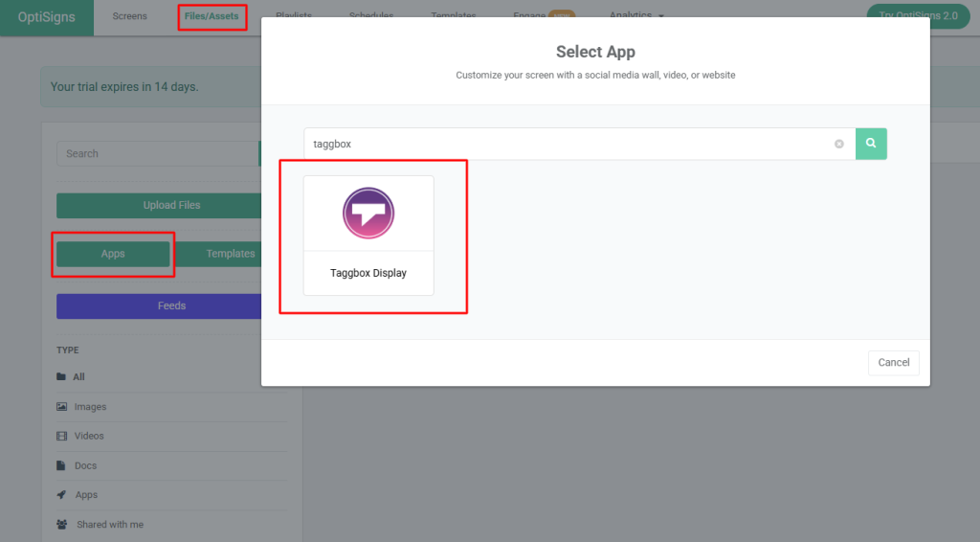Click the Images type icon
The image size is (980, 542).
[61, 407]
